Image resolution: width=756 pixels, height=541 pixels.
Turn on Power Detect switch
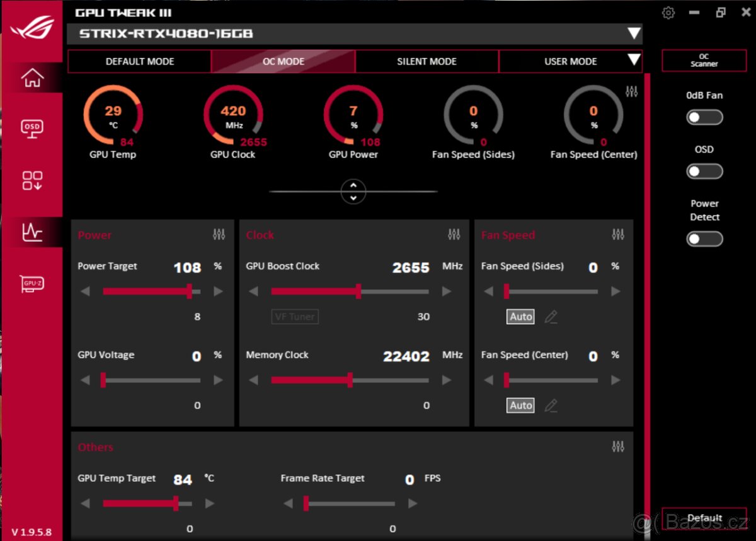pyautogui.click(x=704, y=239)
